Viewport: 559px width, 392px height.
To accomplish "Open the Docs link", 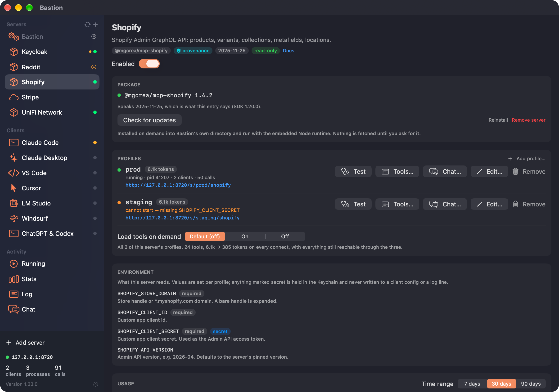I will click(288, 51).
